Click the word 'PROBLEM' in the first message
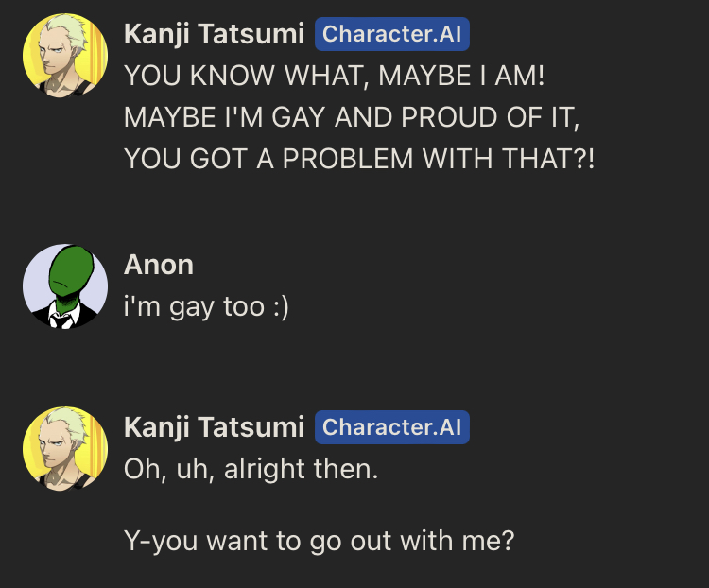This screenshot has width=709, height=588. (x=348, y=159)
